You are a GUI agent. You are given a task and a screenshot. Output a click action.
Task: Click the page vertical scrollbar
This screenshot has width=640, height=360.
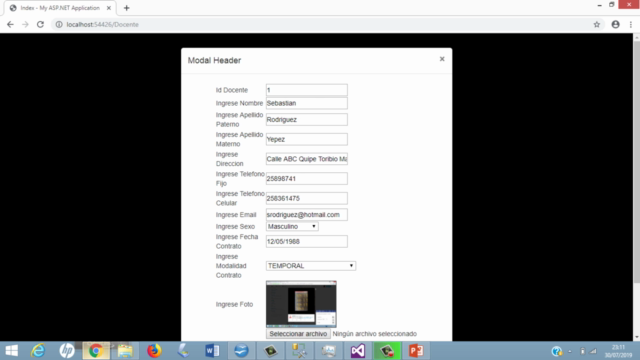[636, 161]
